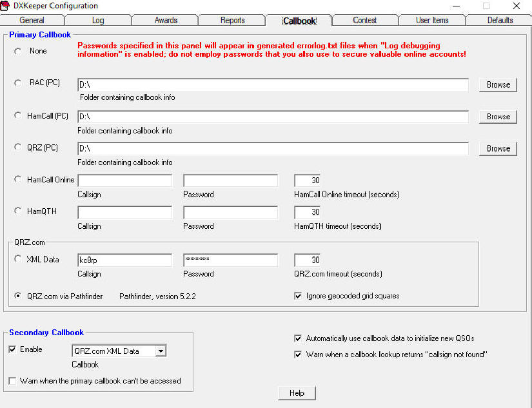The width and height of the screenshot is (532, 408).
Task: Click the 'HamQTH timeout (seconds)' label
Action: 338,226
